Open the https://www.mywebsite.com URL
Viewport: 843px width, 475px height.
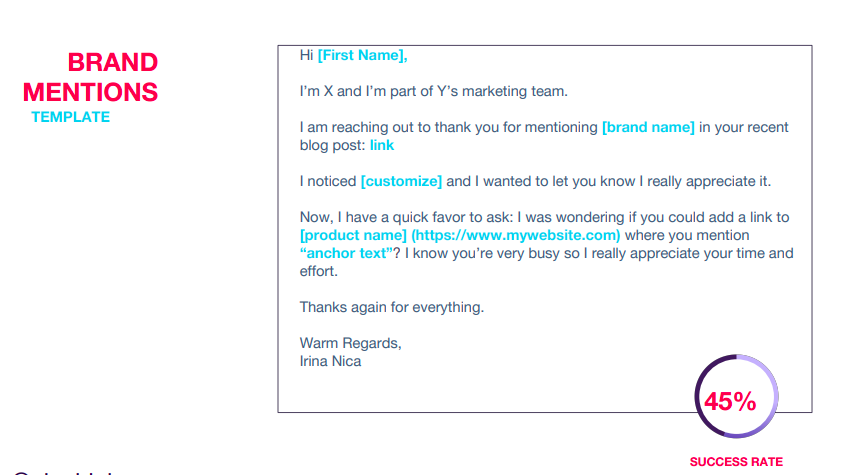(x=516, y=235)
